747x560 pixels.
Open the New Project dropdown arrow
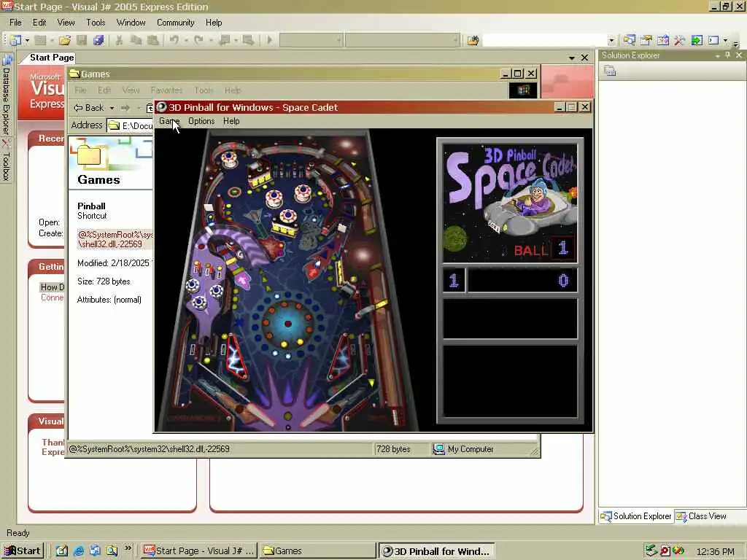[x=27, y=41]
